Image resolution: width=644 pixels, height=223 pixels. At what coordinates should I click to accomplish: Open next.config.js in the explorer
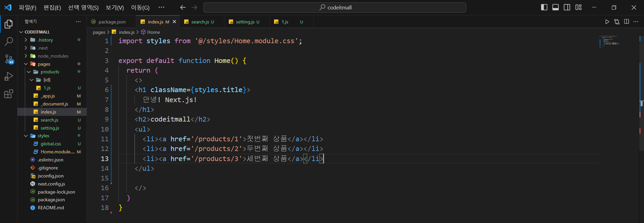[51, 184]
